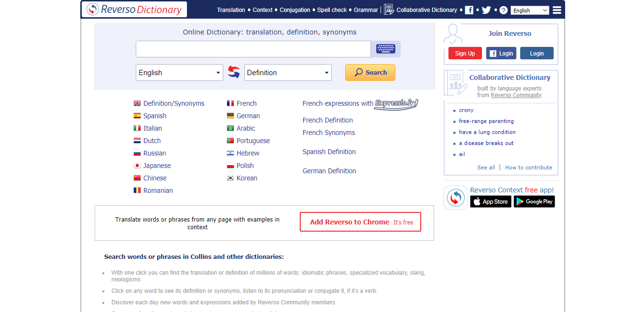This screenshot has height=312, width=644.
Task: Click the Chinese flag icon
Action: click(x=137, y=178)
